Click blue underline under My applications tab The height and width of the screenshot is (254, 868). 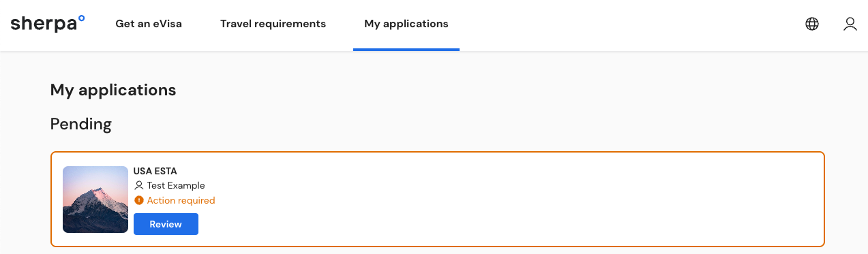point(406,49)
